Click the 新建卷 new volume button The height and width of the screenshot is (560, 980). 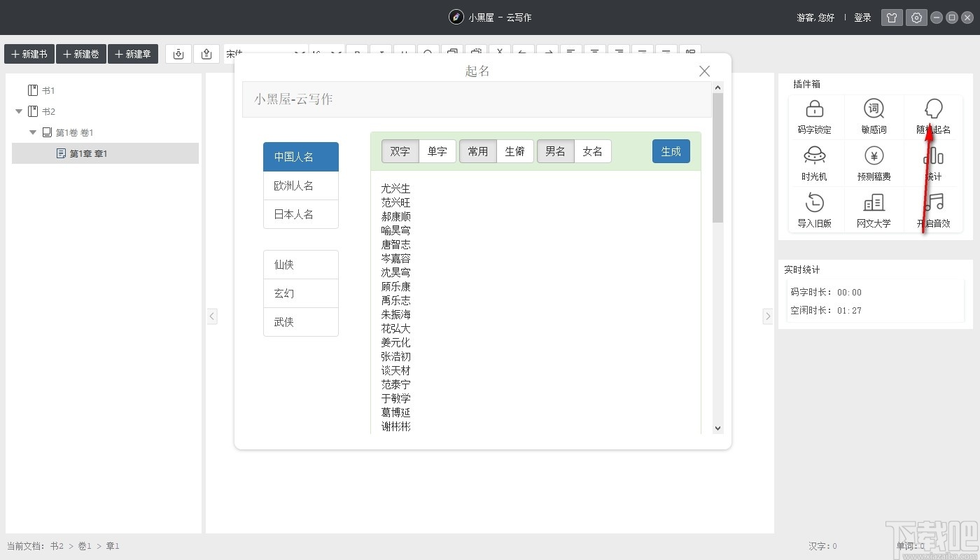coord(81,54)
